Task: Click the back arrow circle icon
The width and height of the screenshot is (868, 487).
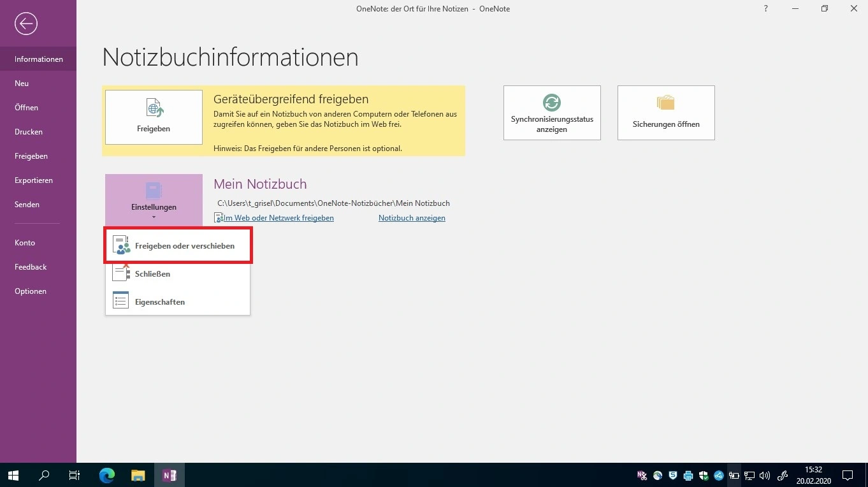Action: coord(26,24)
